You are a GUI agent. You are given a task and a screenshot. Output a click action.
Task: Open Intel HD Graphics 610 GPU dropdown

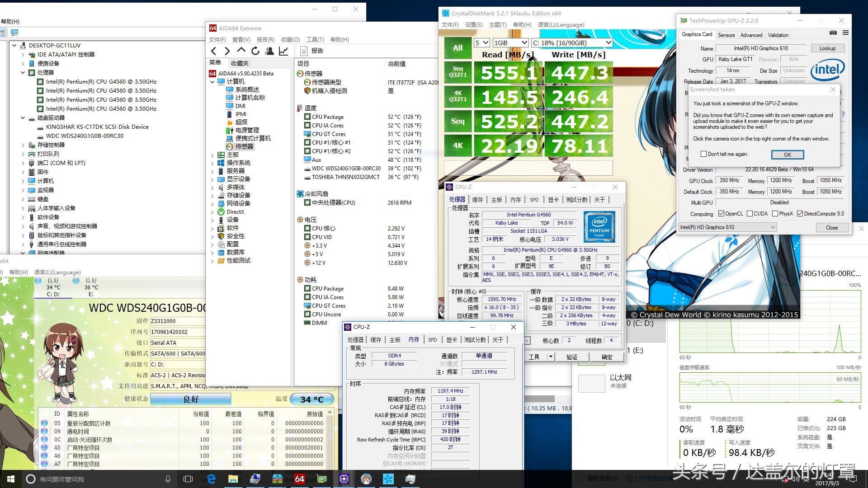point(727,227)
